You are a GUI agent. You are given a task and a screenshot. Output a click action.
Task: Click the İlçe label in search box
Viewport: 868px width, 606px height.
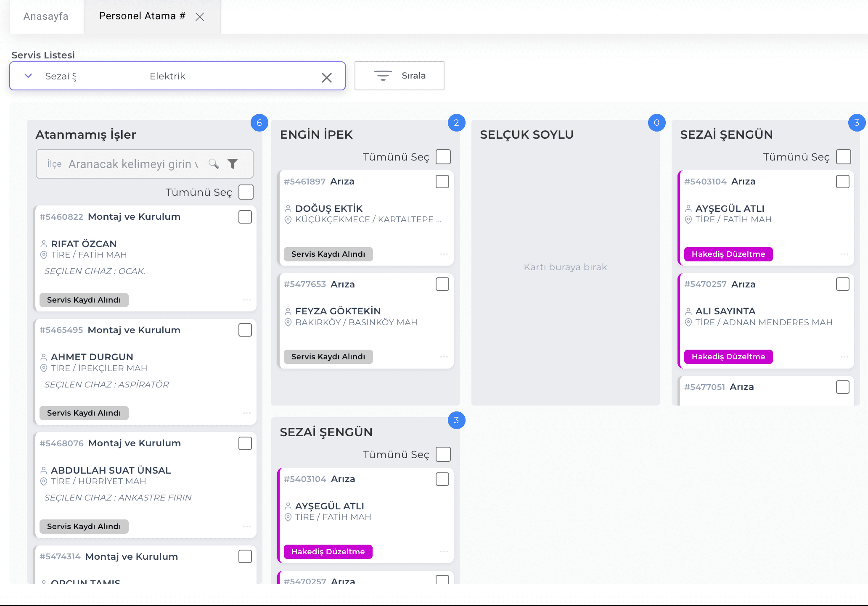coord(54,164)
